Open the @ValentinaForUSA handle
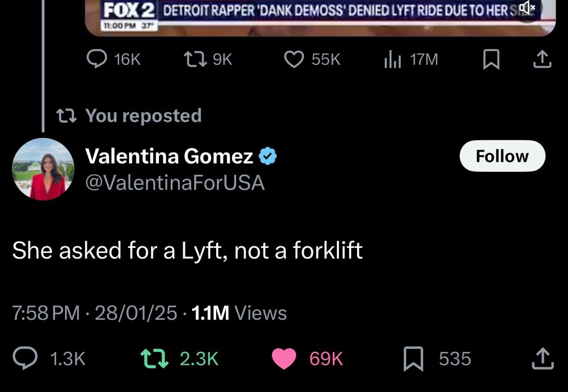The image size is (568, 392). pyautogui.click(x=174, y=183)
